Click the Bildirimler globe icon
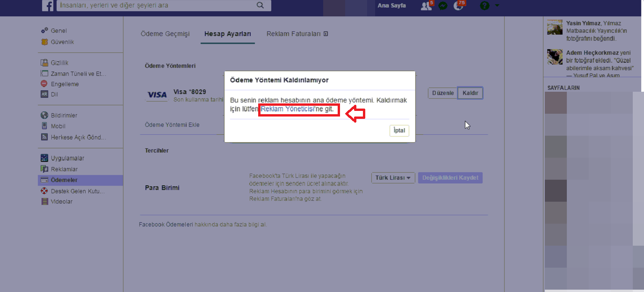644x292 pixels. (x=44, y=115)
